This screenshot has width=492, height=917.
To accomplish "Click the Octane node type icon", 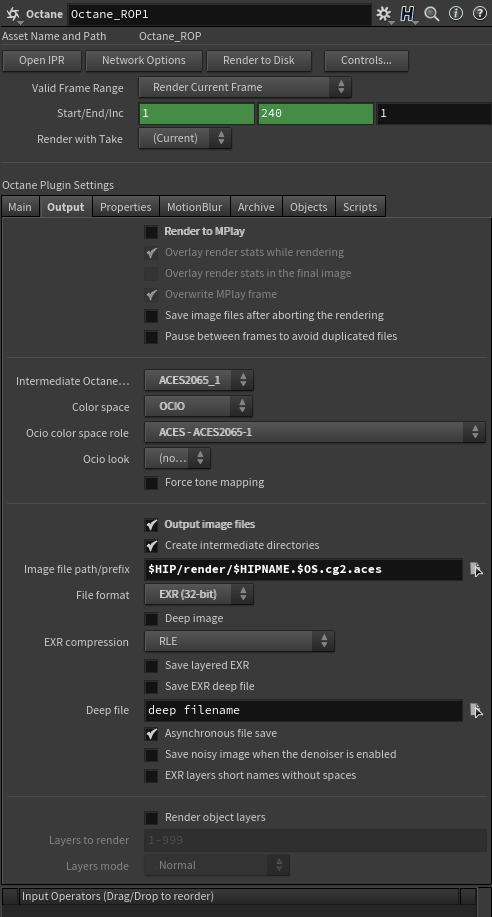I will pyautogui.click(x=13, y=14).
